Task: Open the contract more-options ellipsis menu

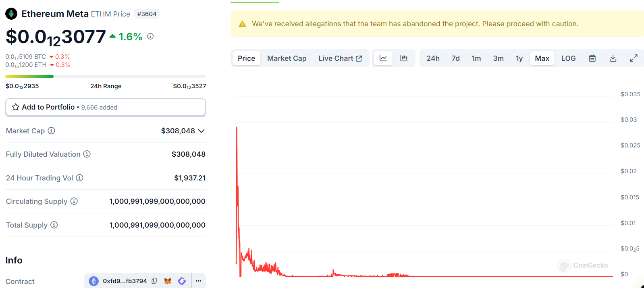Action: pyautogui.click(x=198, y=281)
